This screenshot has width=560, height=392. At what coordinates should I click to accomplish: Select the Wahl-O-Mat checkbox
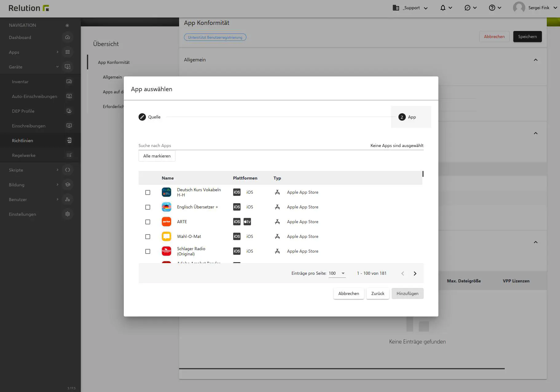click(x=148, y=236)
